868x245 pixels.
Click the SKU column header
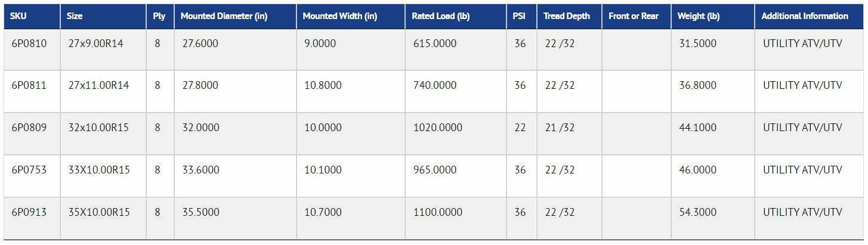18,16
